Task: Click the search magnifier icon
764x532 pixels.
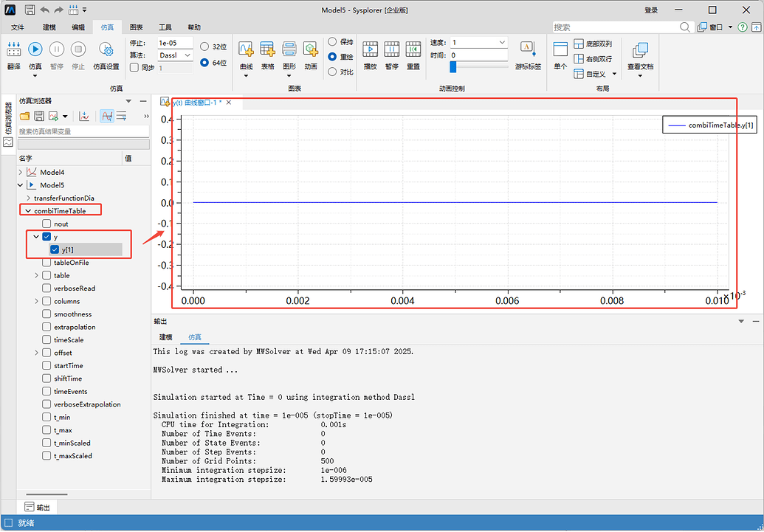Action: coord(685,27)
